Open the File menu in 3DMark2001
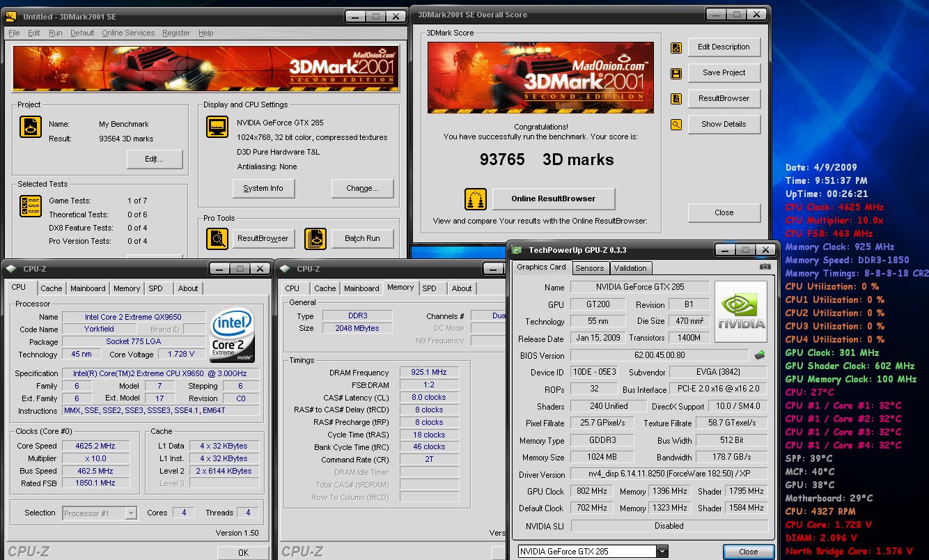This screenshot has height=560, width=929. 14,33
